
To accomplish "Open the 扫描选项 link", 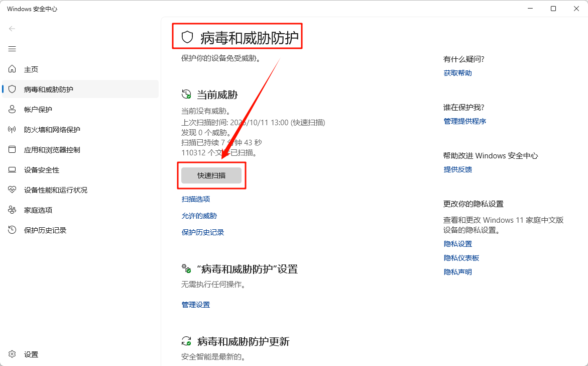I will click(196, 199).
